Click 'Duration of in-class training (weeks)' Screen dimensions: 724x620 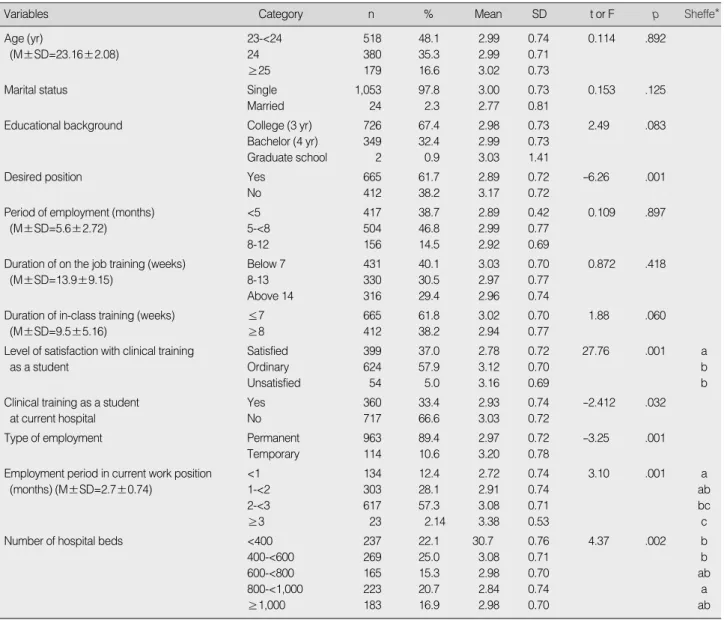(90, 316)
